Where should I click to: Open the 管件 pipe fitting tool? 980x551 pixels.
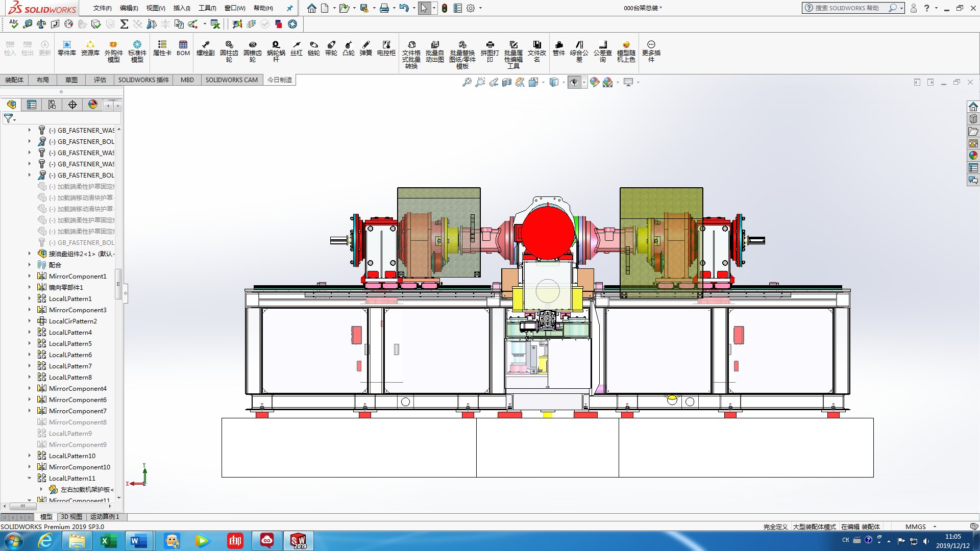click(x=559, y=48)
